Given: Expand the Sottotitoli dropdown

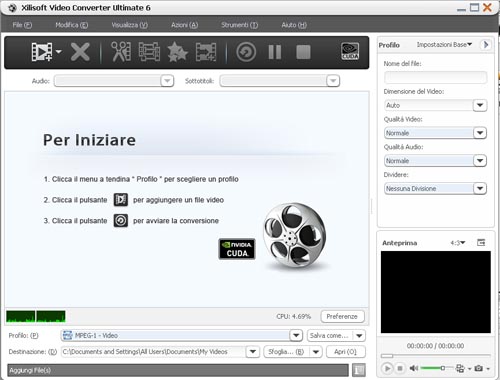Looking at the screenshot, I should (x=333, y=81).
